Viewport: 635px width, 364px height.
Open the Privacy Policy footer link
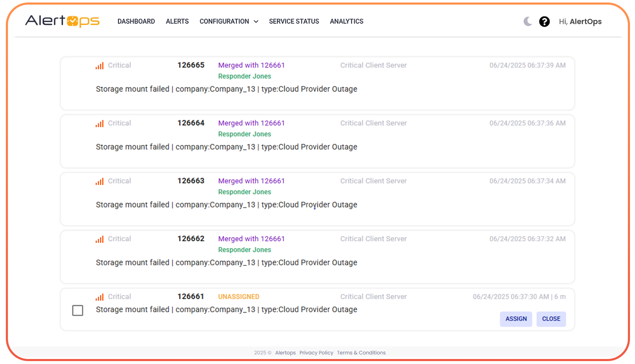click(x=316, y=353)
